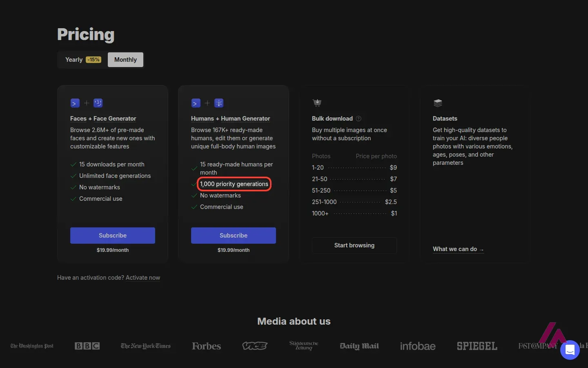Click the Forbes logo

click(x=207, y=346)
